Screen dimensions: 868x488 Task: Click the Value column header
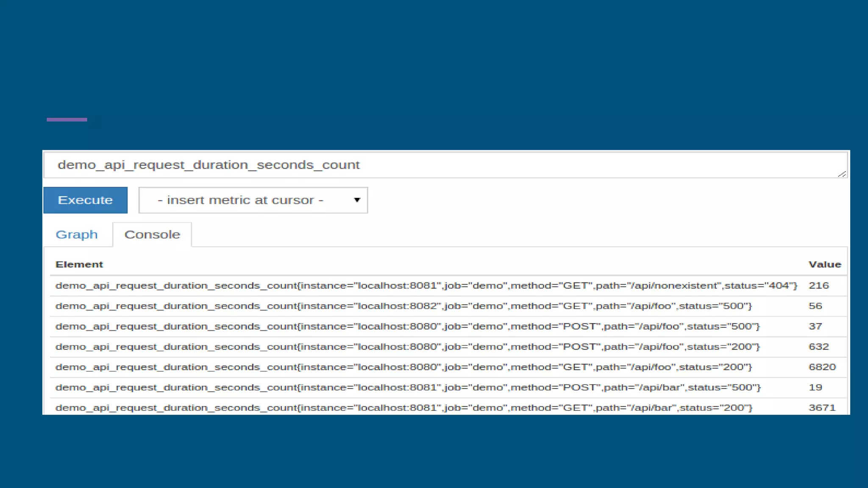(824, 264)
